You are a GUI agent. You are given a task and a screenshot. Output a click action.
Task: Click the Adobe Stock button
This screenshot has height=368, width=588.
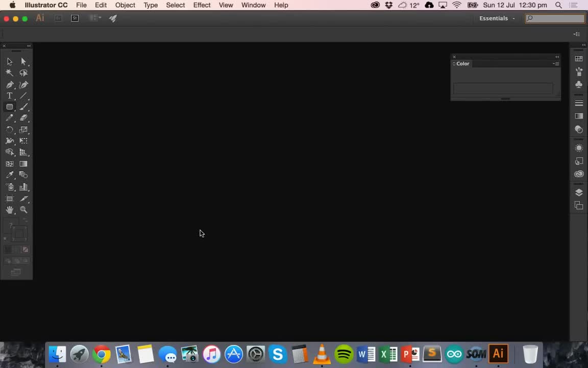pyautogui.click(x=75, y=18)
